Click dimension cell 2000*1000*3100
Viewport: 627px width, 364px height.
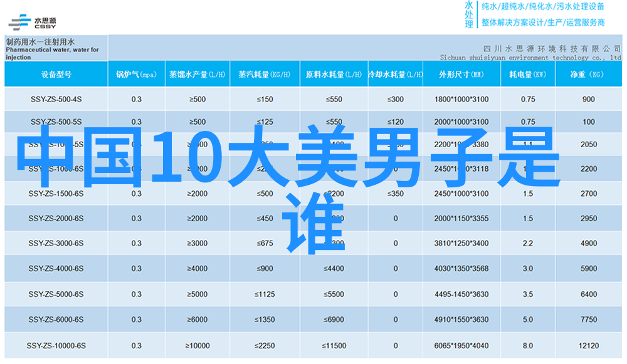pyautogui.click(x=461, y=122)
